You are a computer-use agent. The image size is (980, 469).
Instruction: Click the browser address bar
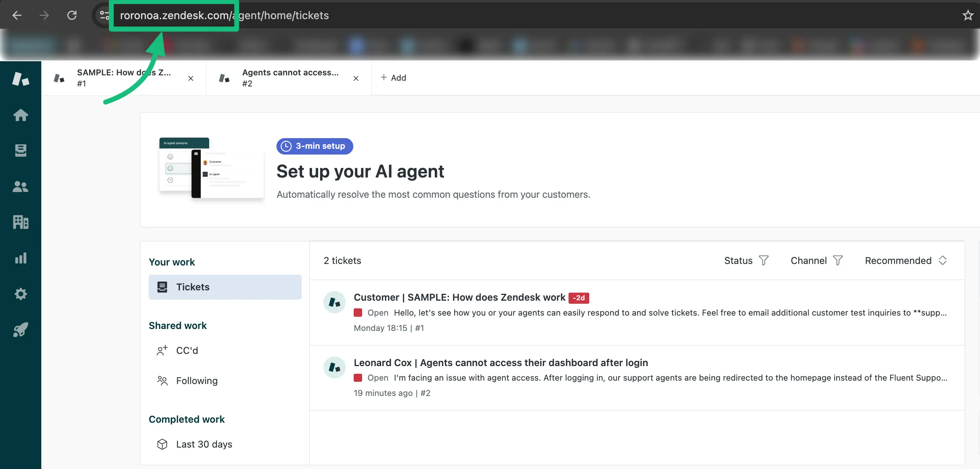point(268,15)
